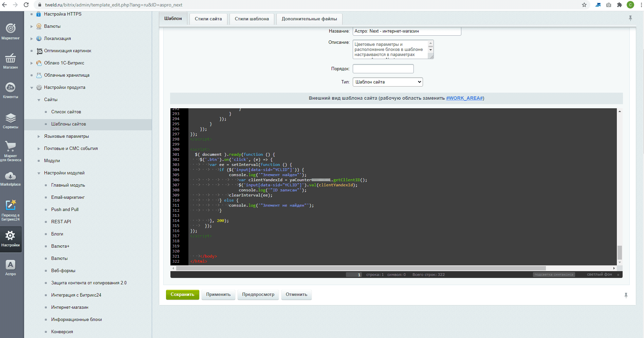This screenshot has width=644, height=338.
Task: Open the Тип dropdown showing Шаблон сайта
Action: coord(388,82)
